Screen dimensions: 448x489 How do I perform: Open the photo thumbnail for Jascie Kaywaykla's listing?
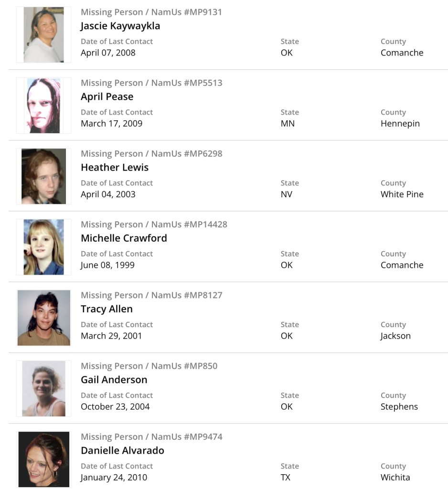tap(43, 35)
